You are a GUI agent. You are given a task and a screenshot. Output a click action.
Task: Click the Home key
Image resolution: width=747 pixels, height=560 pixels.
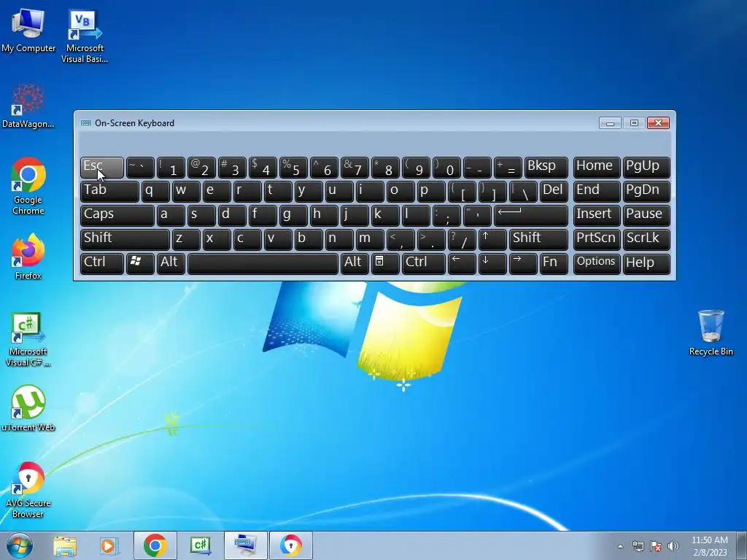point(597,168)
